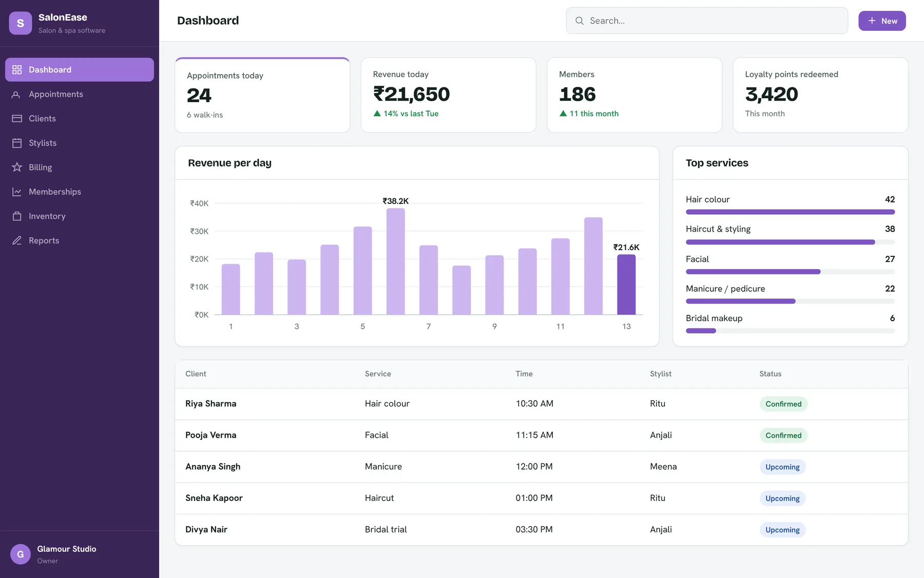Click the 14% vs last Tue text
924x578 pixels.
click(411, 114)
